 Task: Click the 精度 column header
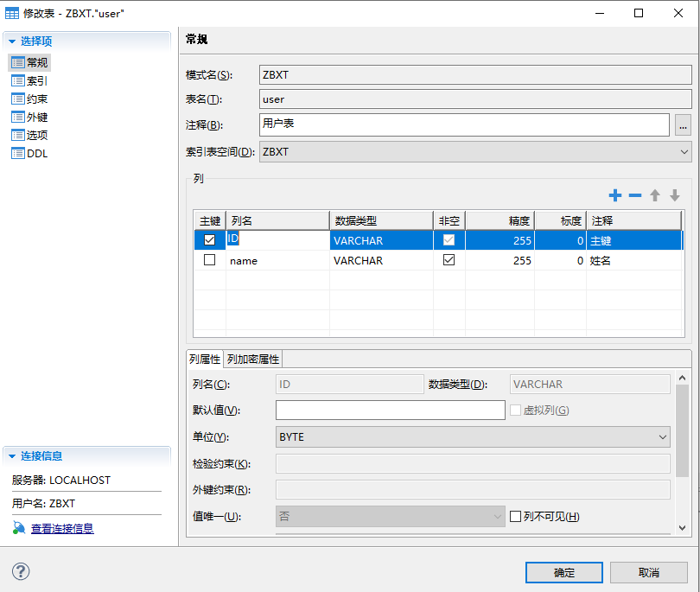[x=500, y=220]
